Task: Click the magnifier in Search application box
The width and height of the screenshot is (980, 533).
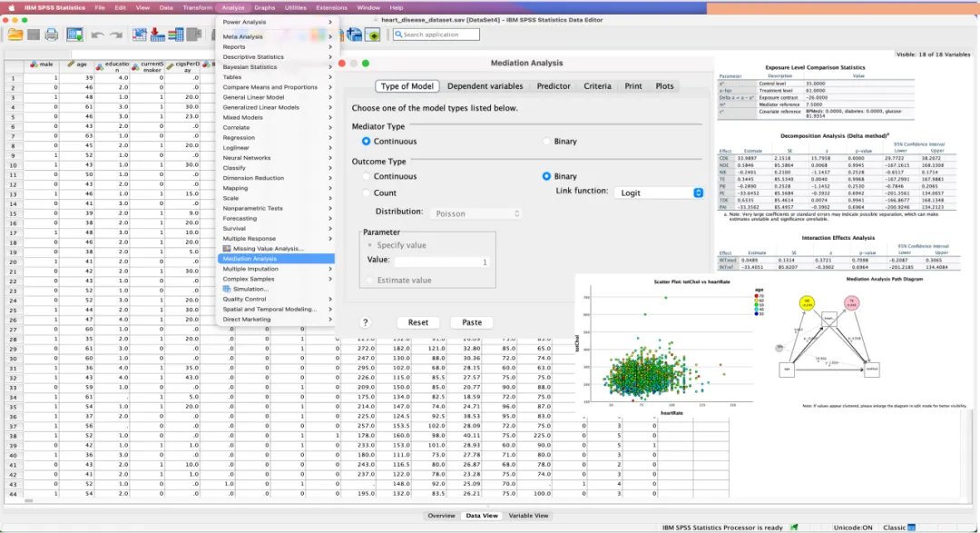Action: 398,35
